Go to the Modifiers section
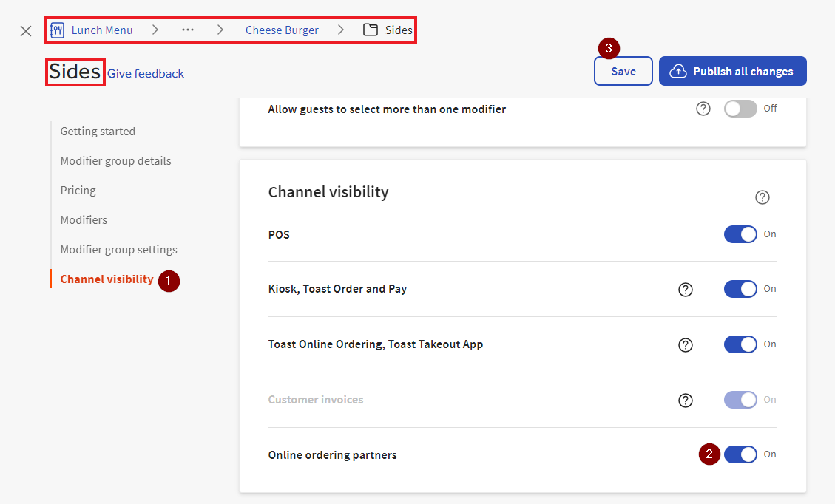The image size is (835, 504). click(x=84, y=219)
